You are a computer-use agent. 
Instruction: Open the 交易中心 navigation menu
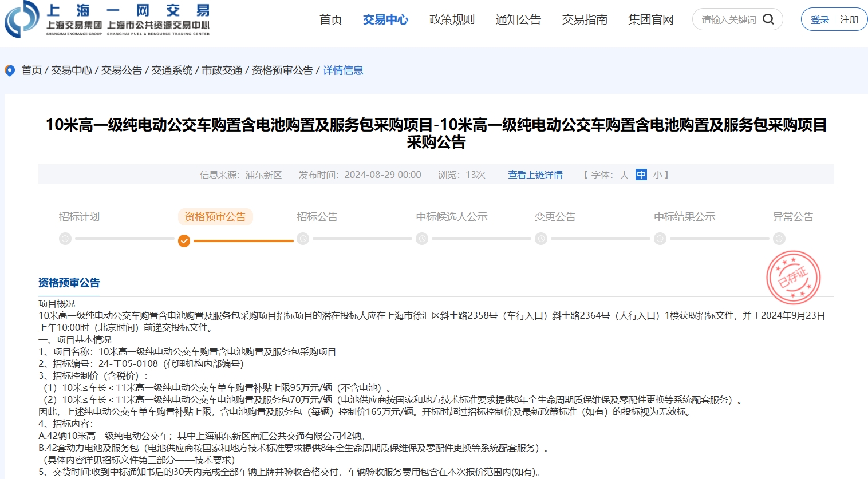tap(385, 20)
